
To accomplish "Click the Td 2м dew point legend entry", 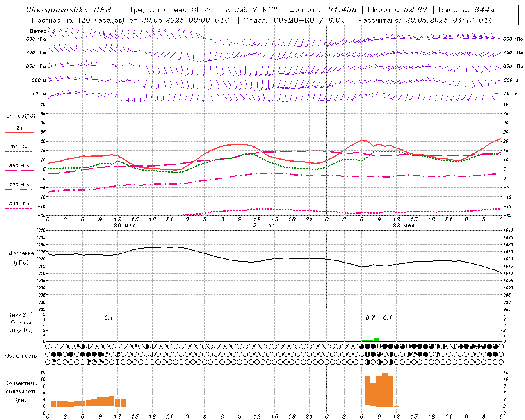I will 19,147.
